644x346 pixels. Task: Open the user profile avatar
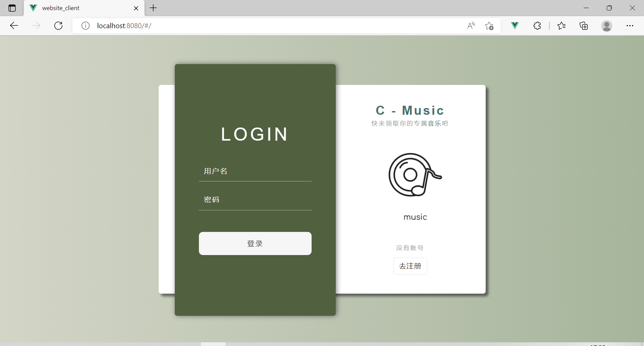tap(606, 26)
